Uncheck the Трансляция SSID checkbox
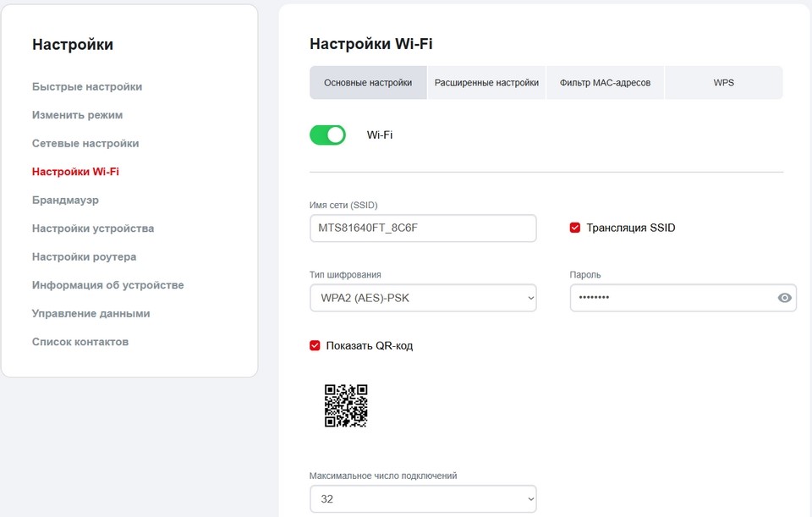Viewport: 812px width, 517px height. coord(575,228)
